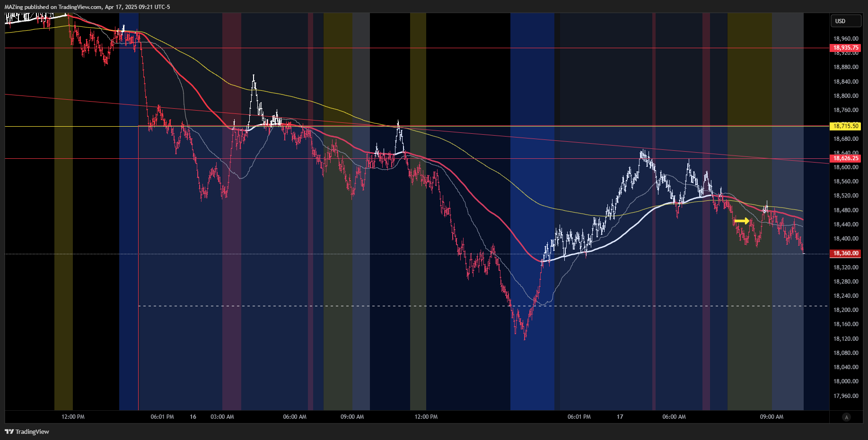The width and height of the screenshot is (868, 440).
Task: Click the 18,080.00 price axis value
Action: [846, 353]
